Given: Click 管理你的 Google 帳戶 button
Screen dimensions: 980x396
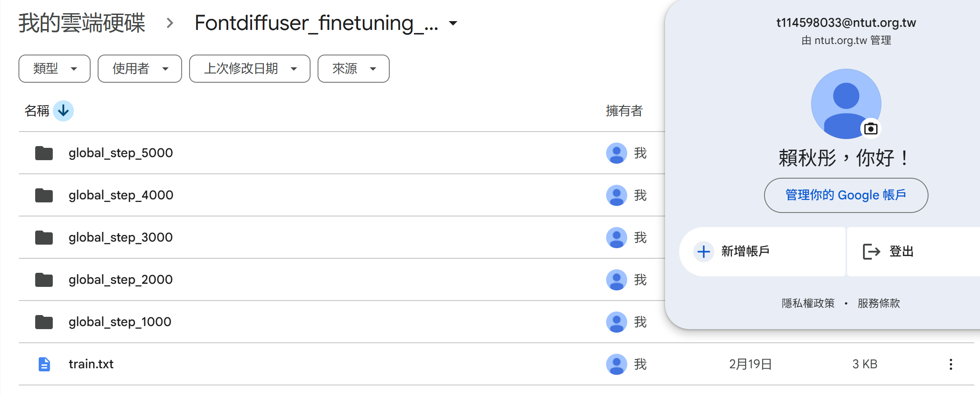Looking at the screenshot, I should (846, 195).
